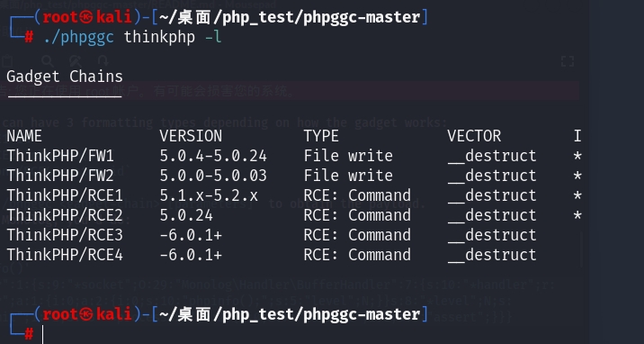Click version 5.1.x-5.2.x text

(209, 195)
